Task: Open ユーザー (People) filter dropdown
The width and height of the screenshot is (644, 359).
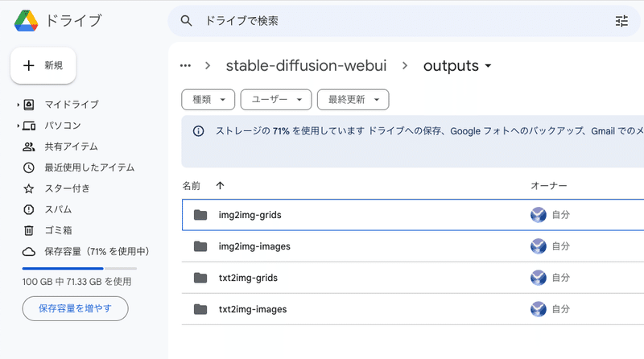Action: (x=275, y=100)
